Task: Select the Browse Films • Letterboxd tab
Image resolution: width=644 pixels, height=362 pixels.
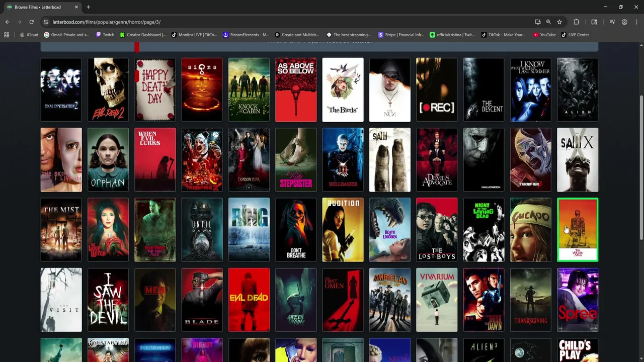Action: (x=42, y=7)
